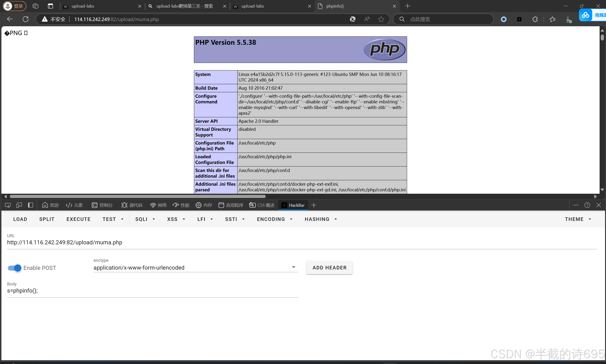Click the ADD HEADER button

[x=329, y=268]
